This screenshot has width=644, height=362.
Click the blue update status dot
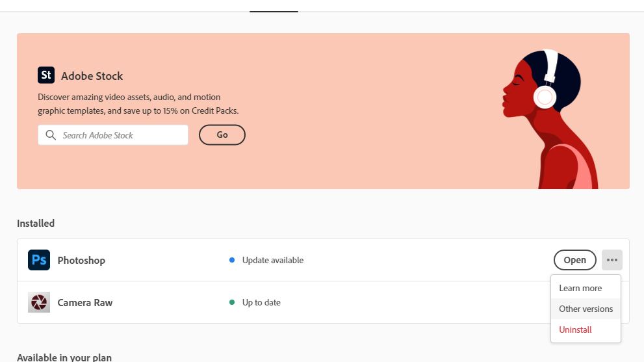(232, 260)
